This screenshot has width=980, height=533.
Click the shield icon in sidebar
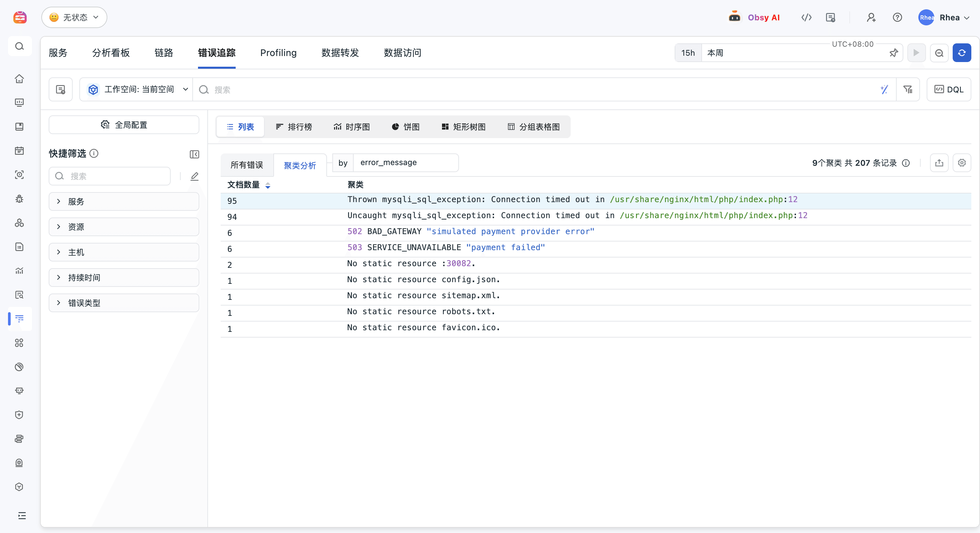coord(19,415)
